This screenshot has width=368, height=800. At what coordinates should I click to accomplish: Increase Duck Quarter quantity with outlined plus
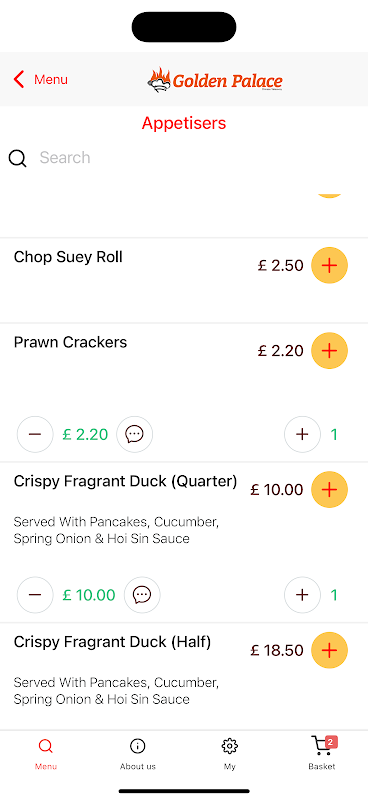pos(303,594)
